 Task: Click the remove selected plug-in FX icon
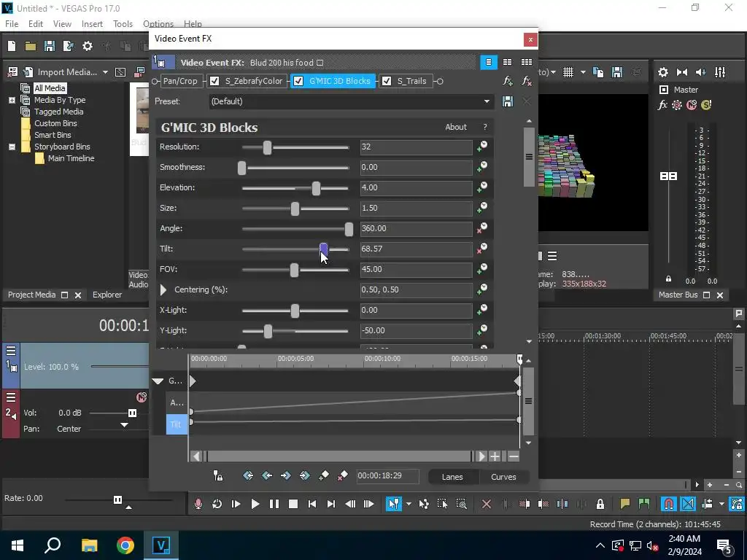(526, 82)
